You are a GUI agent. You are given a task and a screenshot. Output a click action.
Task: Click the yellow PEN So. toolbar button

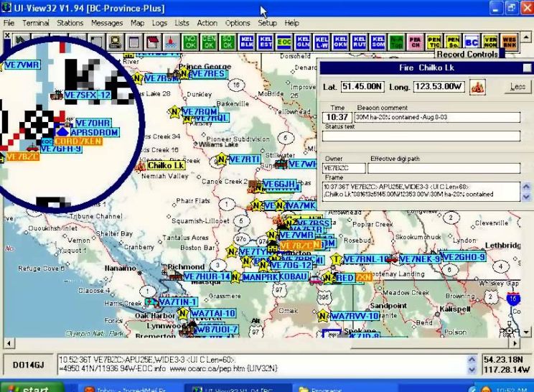click(453, 42)
